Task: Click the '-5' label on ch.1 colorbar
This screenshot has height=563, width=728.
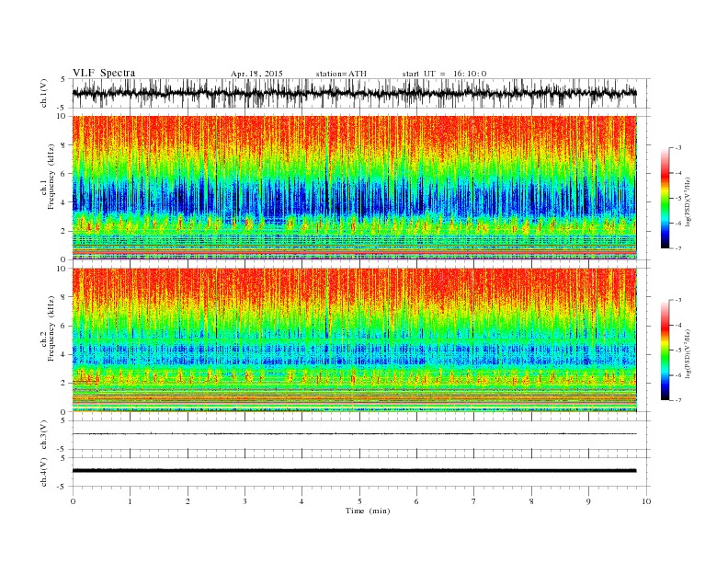Action: point(678,199)
